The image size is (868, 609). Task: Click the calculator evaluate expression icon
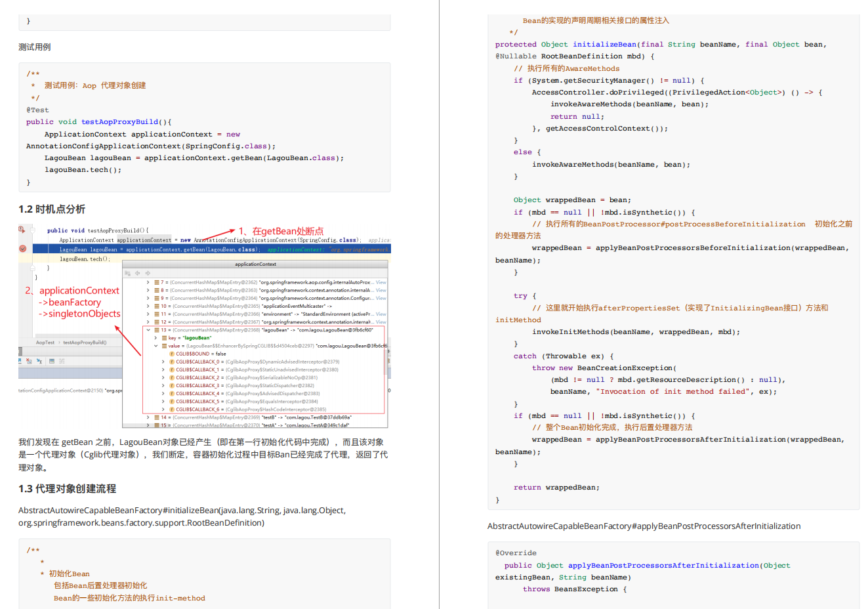(x=52, y=361)
